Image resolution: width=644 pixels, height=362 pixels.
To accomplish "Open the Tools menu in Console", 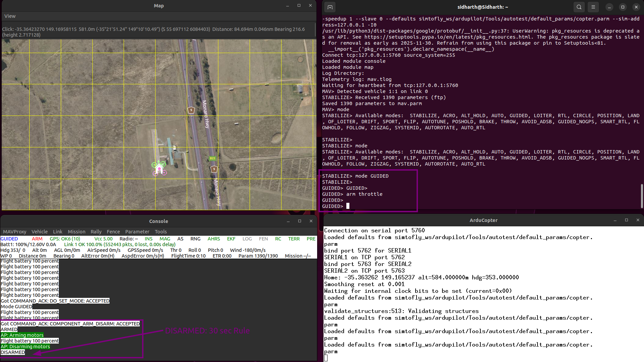I will pos(161,232).
